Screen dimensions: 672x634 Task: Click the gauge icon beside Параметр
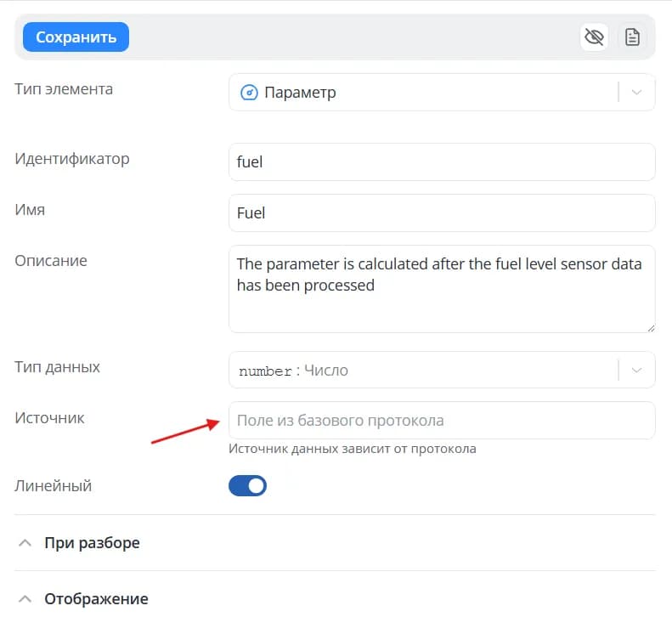(x=249, y=92)
